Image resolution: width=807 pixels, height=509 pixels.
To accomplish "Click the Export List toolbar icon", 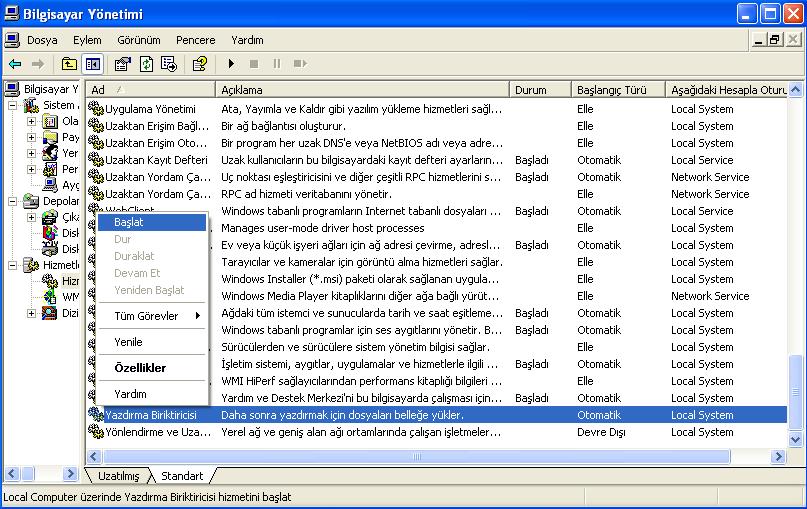I will click(x=169, y=64).
